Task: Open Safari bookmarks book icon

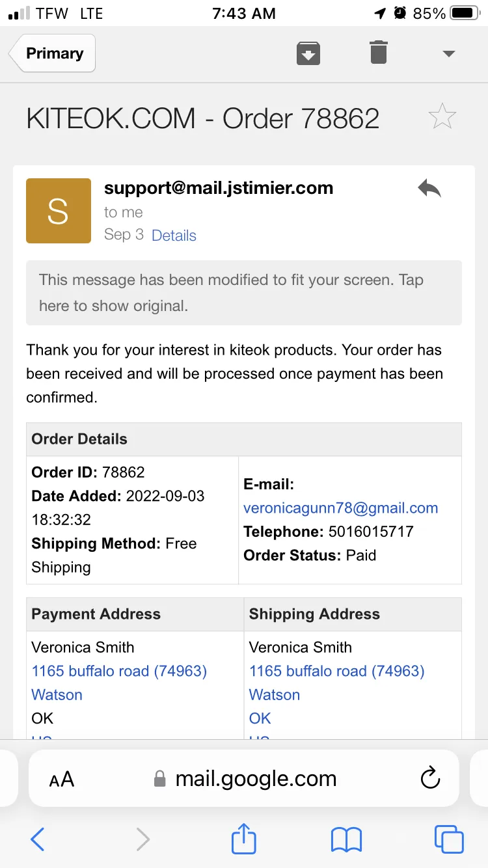Action: 346,839
